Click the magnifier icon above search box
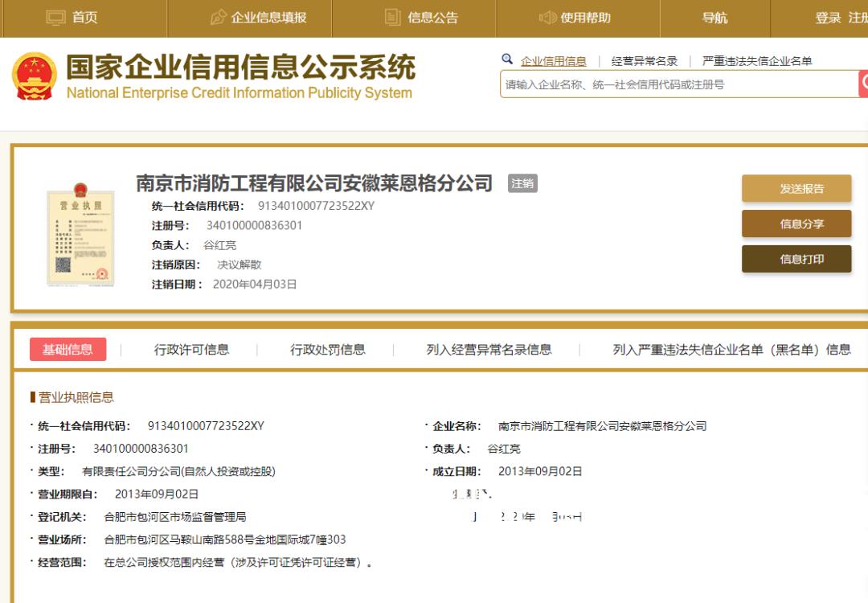This screenshot has width=868, height=603. point(507,59)
